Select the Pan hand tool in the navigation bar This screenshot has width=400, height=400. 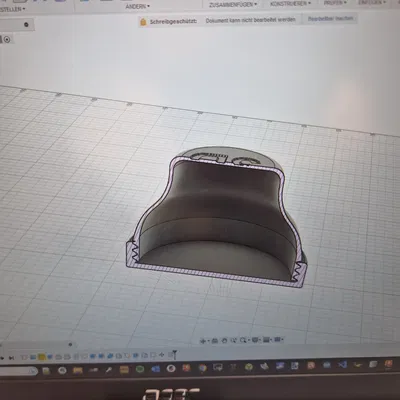tap(224, 340)
